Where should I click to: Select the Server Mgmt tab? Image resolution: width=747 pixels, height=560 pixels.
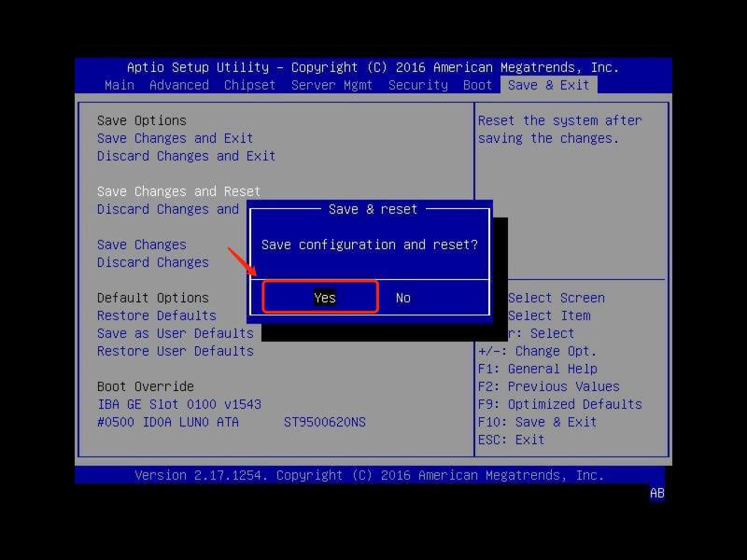pos(331,85)
